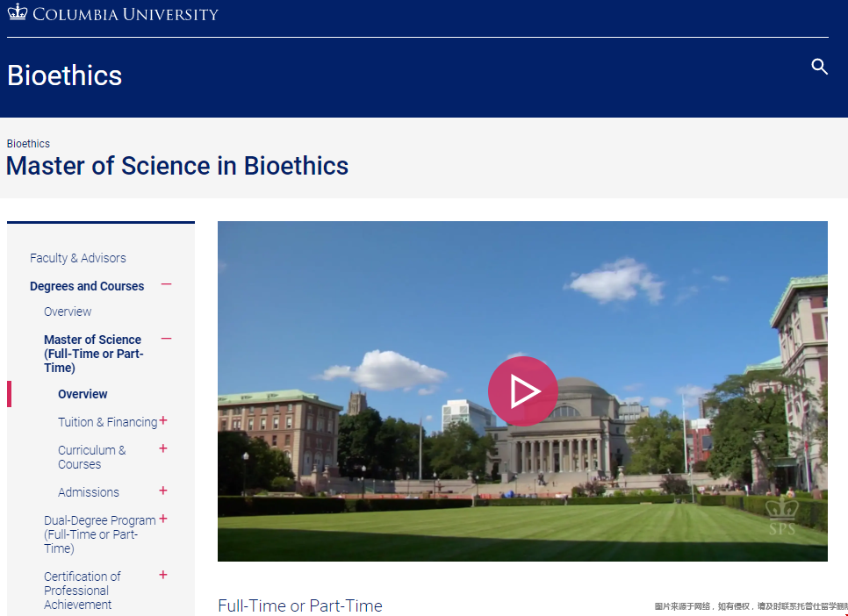Click the Full-Time or Part-Time heading below video
This screenshot has width=848, height=616.
click(x=300, y=605)
